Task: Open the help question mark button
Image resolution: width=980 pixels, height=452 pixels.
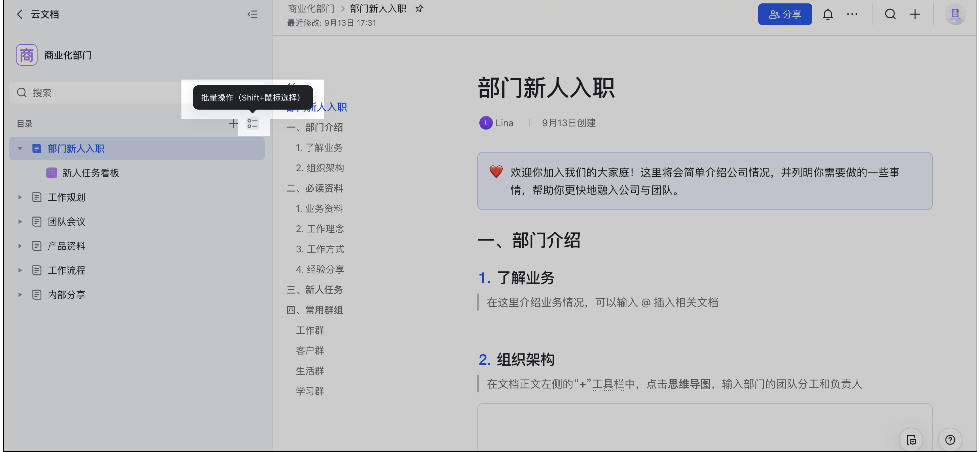Action: point(950,440)
